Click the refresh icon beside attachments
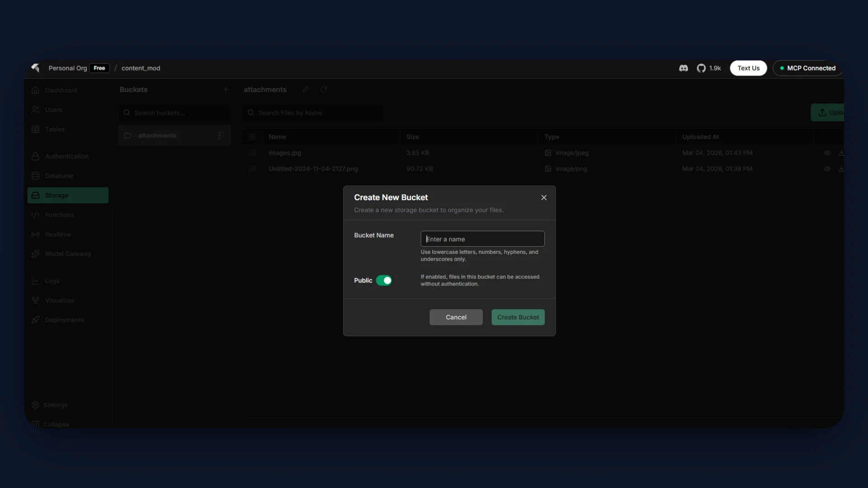 [x=324, y=89]
